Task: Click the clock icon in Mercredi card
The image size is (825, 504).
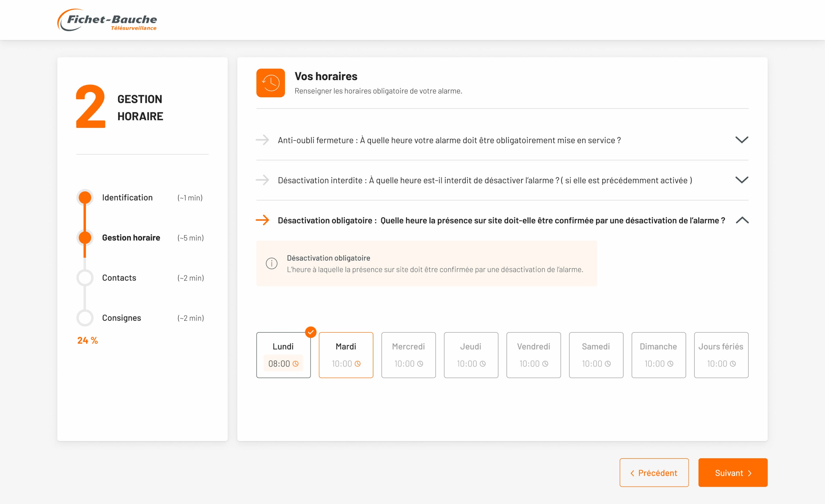Action: [x=420, y=364]
